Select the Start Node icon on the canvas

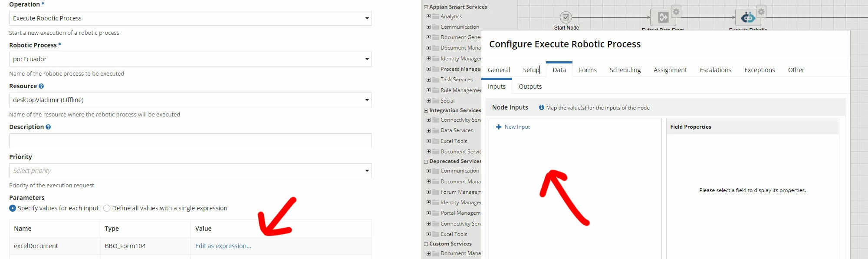point(566,17)
